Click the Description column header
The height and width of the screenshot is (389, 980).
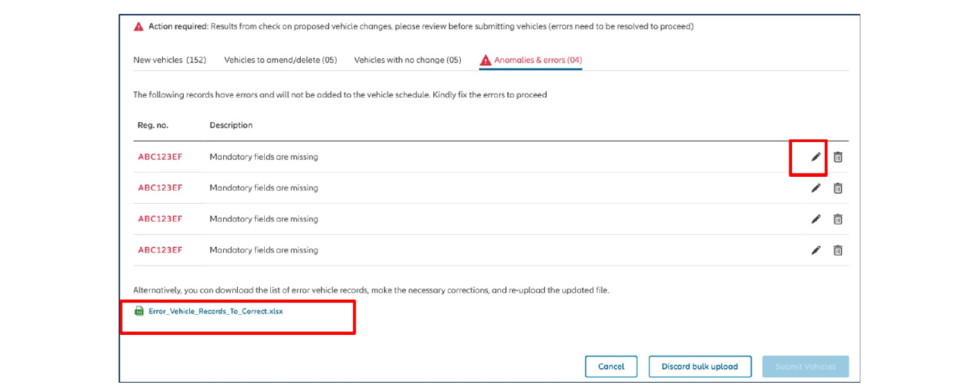click(x=231, y=126)
